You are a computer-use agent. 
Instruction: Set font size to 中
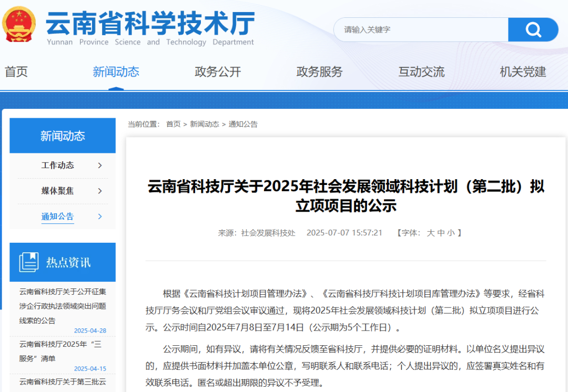point(441,233)
